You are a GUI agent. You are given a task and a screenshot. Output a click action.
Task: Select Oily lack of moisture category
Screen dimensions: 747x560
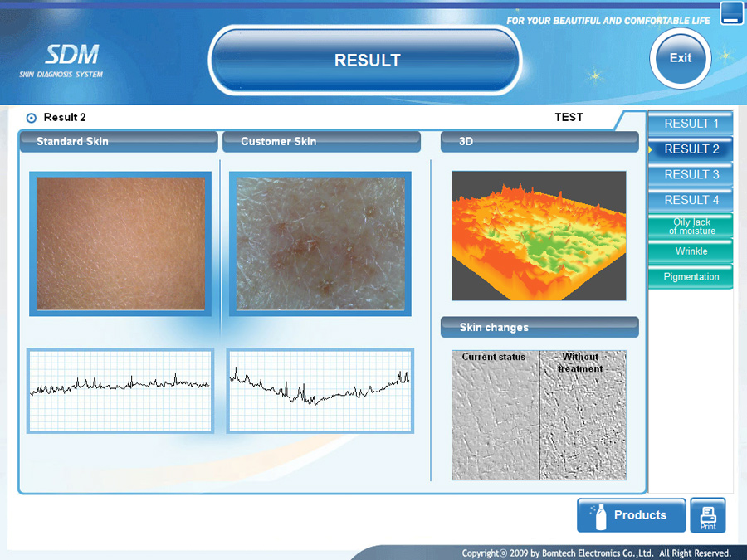click(691, 226)
